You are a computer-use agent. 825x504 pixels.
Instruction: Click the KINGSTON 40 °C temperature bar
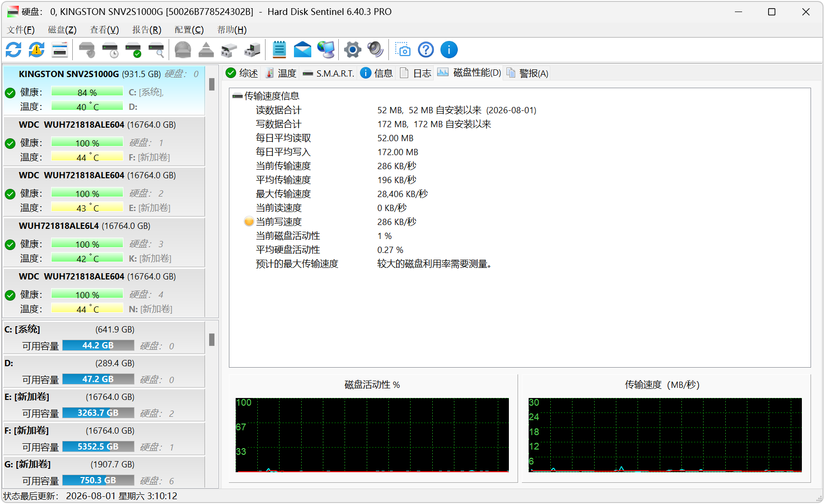pos(87,106)
